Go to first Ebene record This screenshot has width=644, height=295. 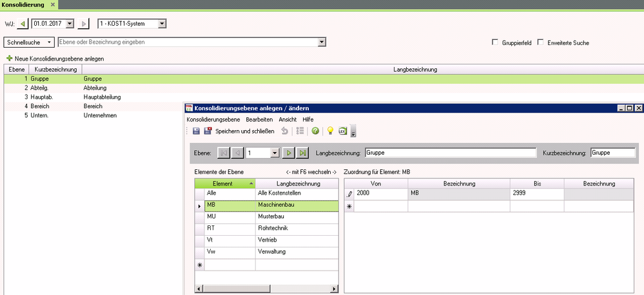tap(224, 153)
